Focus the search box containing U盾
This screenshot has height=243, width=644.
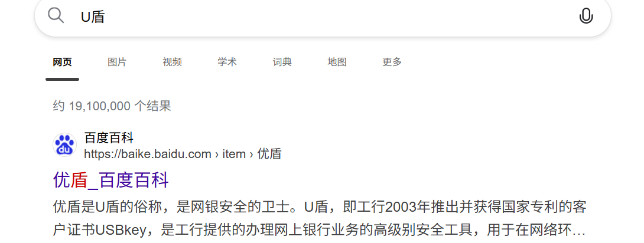coord(323,17)
